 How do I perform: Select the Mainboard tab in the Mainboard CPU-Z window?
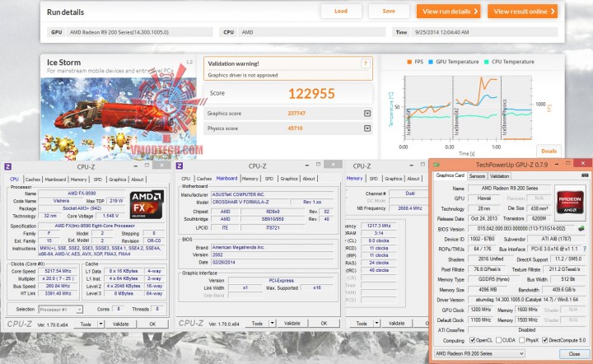[227, 178]
